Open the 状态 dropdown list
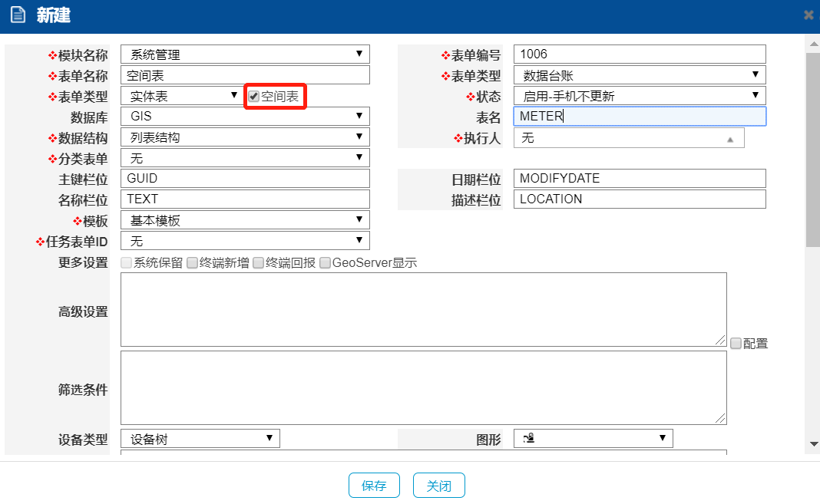The width and height of the screenshot is (820, 504). [640, 96]
